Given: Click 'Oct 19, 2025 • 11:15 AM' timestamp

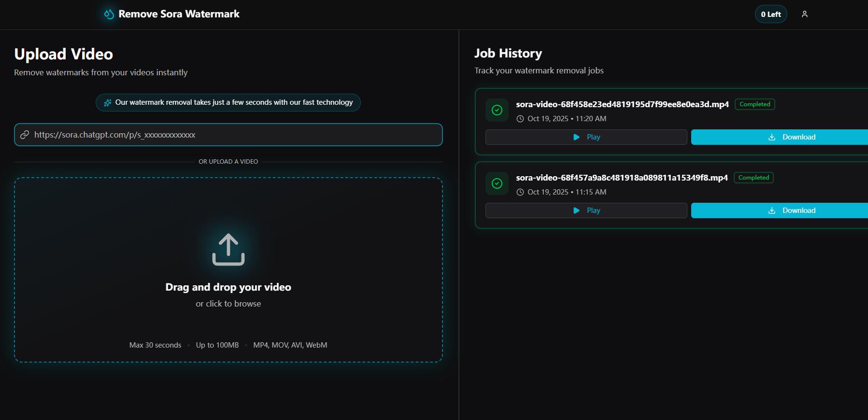Looking at the screenshot, I should pos(567,192).
